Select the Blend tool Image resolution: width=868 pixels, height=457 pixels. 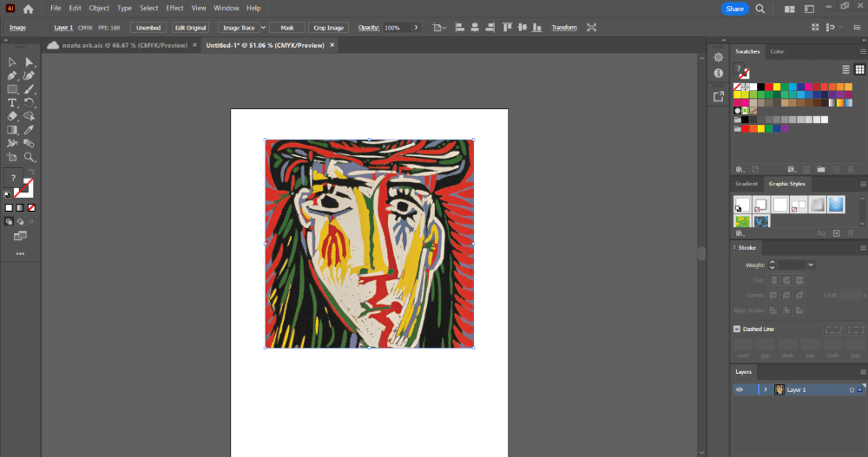(x=30, y=143)
